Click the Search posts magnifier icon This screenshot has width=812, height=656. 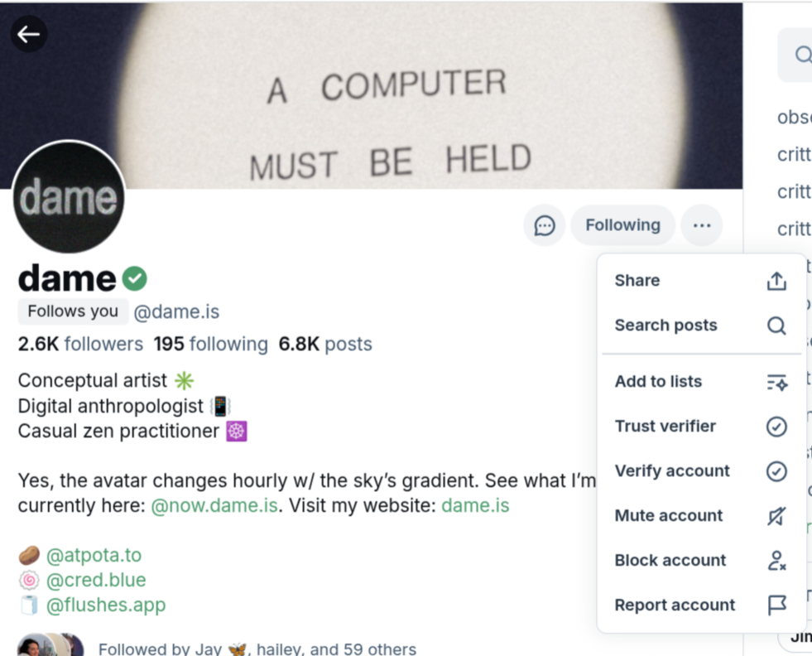pyautogui.click(x=776, y=326)
